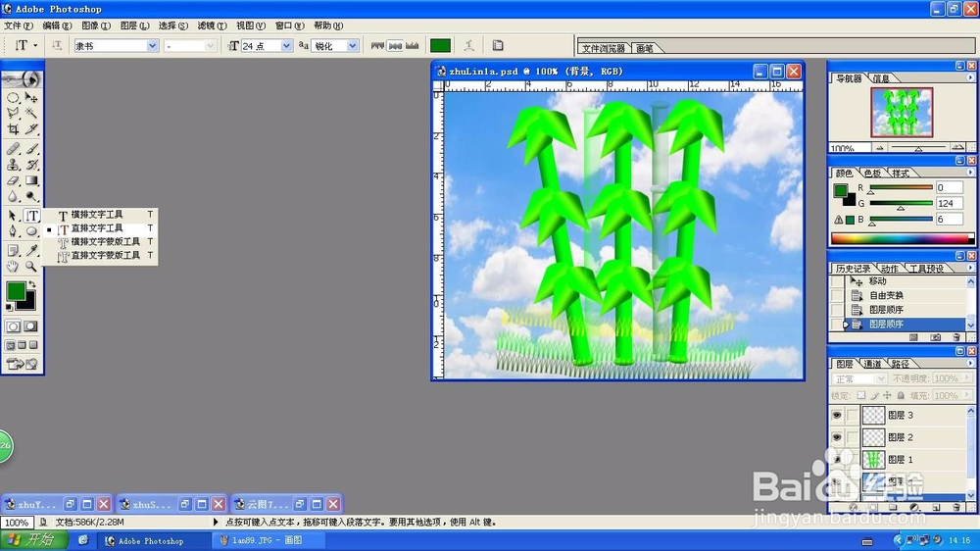Swap foreground and background colors
Viewport: 980px width, 551px height.
click(x=32, y=284)
